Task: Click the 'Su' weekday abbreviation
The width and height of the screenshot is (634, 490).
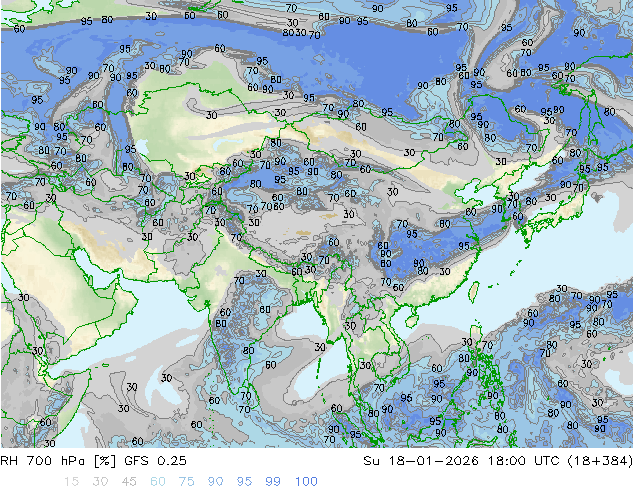Action: 371,460
